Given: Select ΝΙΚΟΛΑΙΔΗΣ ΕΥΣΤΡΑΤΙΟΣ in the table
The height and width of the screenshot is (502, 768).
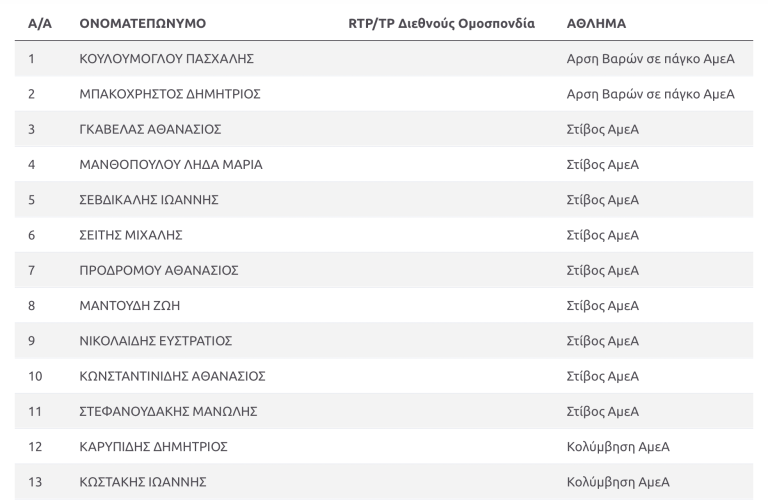Looking at the screenshot, I should coord(156,341).
